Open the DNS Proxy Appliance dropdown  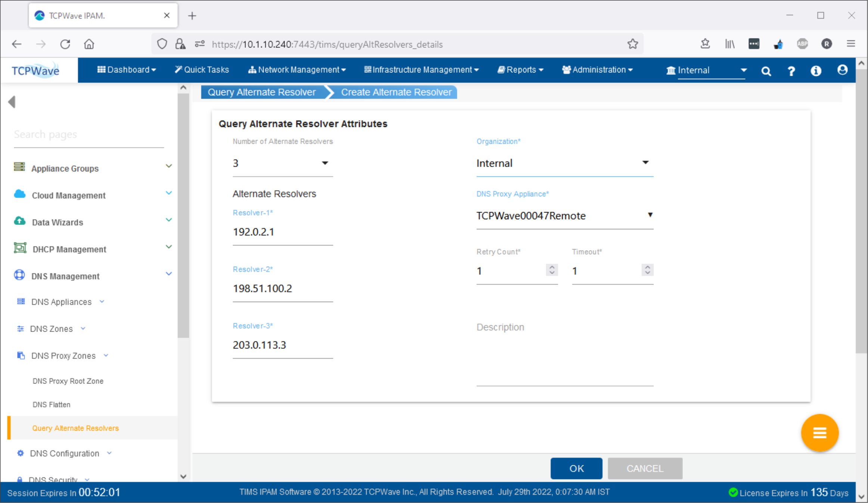[x=564, y=216]
